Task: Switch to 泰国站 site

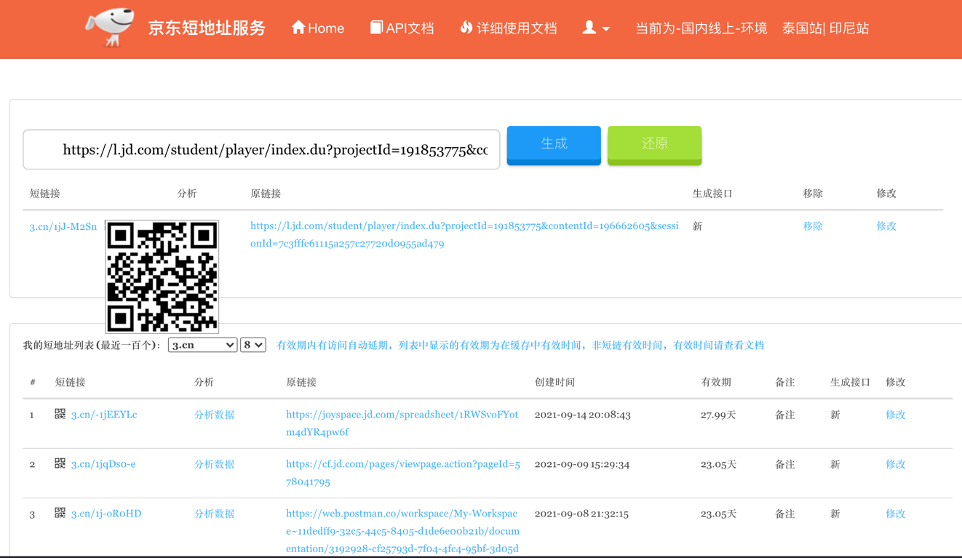Action: (801, 28)
